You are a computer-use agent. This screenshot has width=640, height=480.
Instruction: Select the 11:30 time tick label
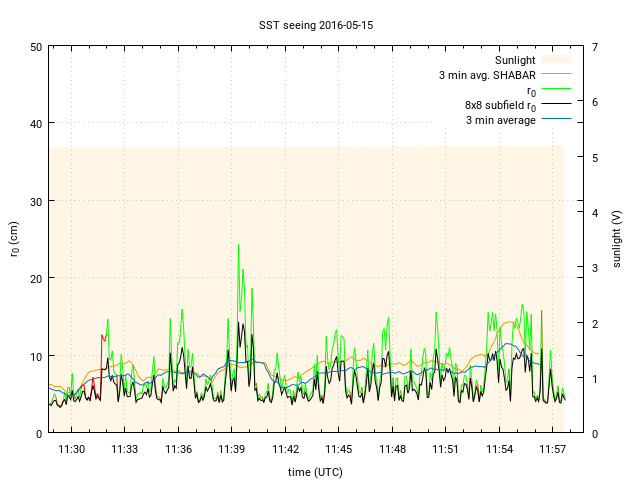71,450
